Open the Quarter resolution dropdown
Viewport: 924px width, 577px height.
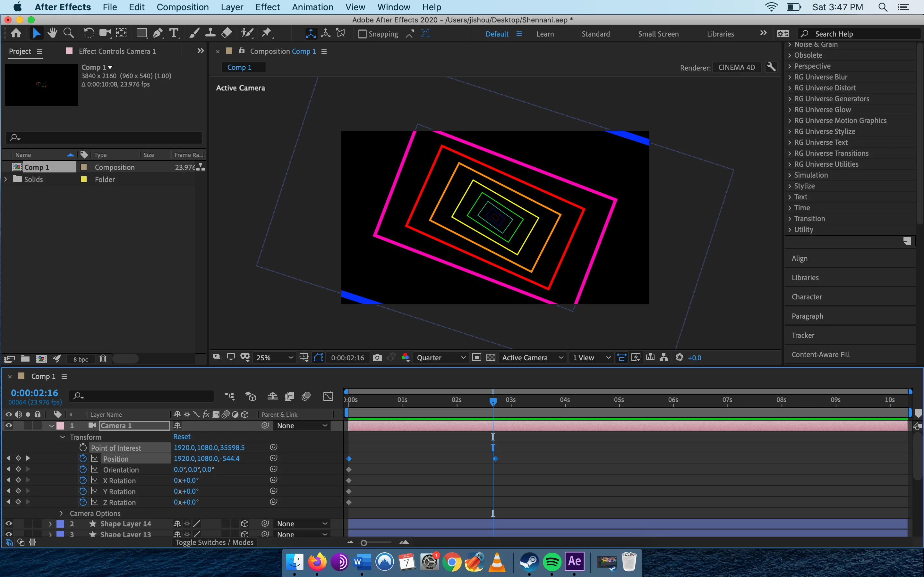(441, 357)
